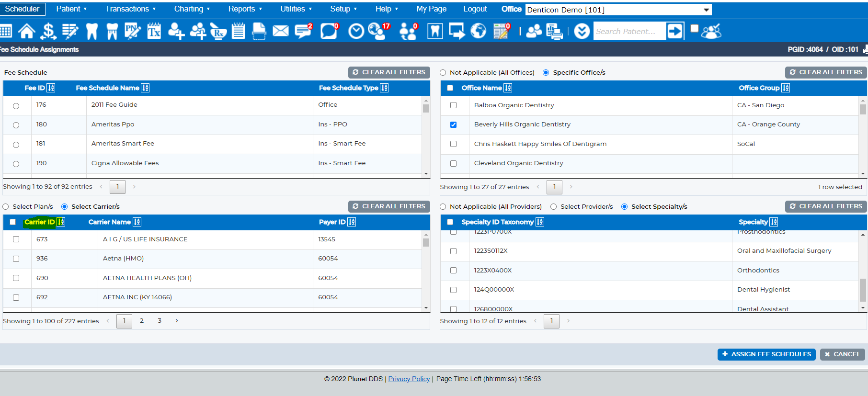Screen dimensions: 868x396
Task: Tick the Aetna (HMO) carrier checkbox
Action: 16,259
